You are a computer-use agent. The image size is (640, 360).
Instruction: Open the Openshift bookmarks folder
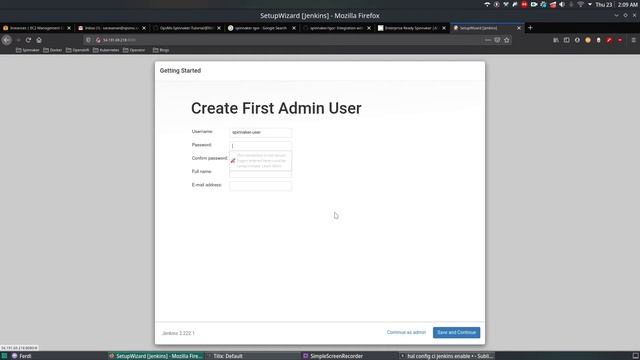[78, 50]
